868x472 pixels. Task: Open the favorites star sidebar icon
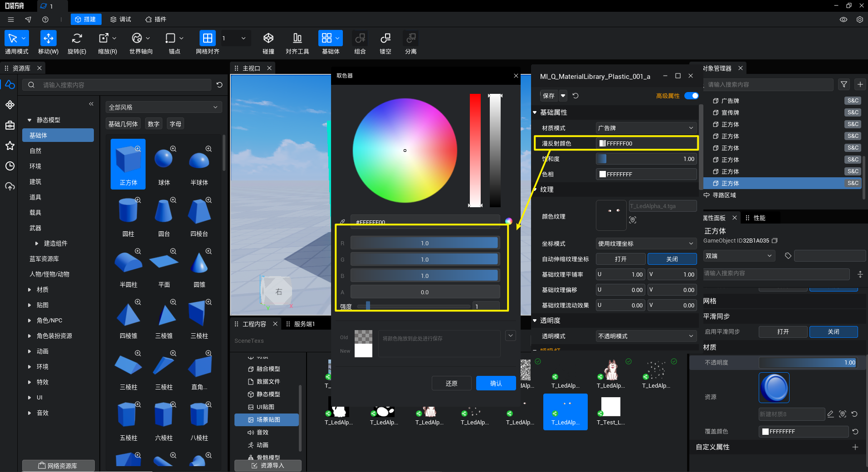coord(10,146)
